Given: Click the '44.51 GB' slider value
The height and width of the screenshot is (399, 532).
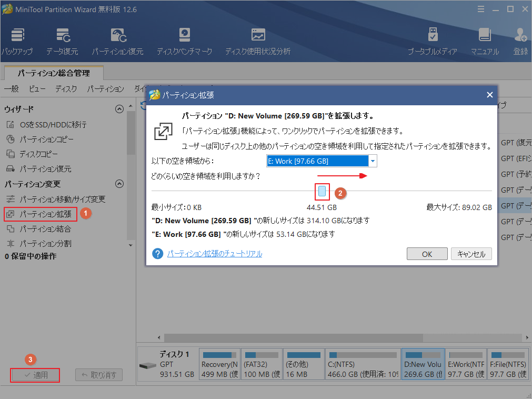Looking at the screenshot, I should pyautogui.click(x=322, y=207).
